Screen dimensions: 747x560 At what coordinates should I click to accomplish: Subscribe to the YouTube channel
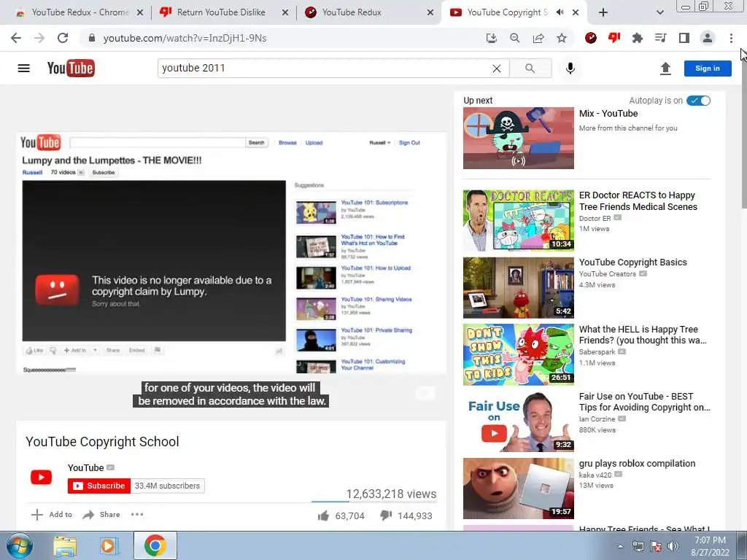tap(99, 486)
